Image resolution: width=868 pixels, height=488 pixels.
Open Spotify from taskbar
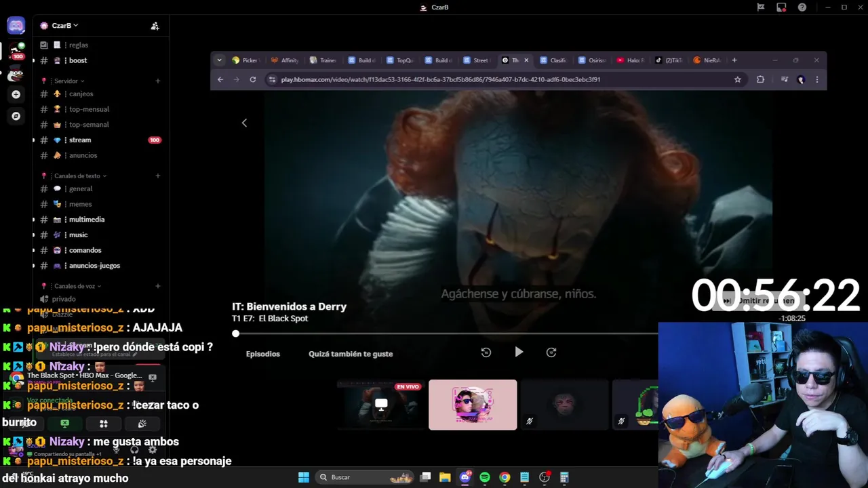[485, 477]
